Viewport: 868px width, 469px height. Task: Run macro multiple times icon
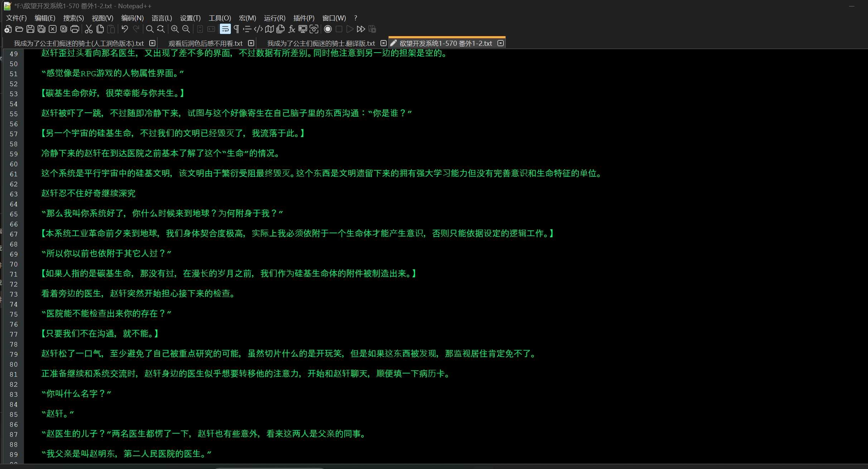[x=361, y=29]
